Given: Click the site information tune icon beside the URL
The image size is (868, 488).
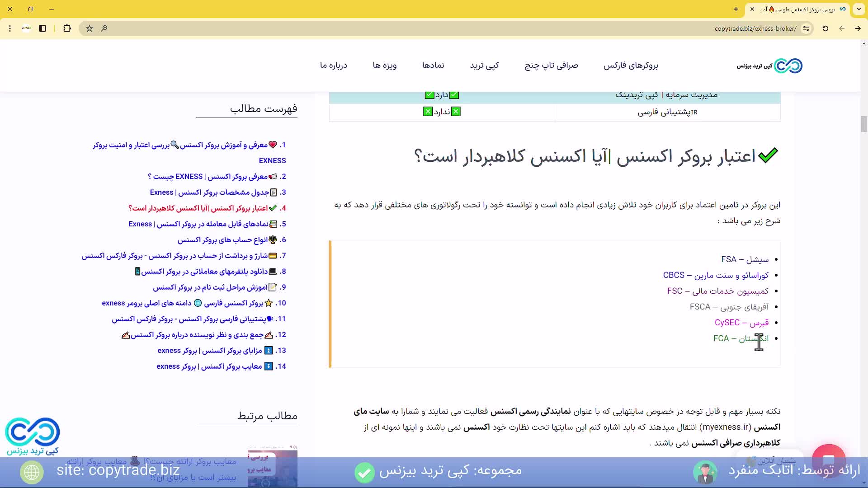Looking at the screenshot, I should coord(806,28).
